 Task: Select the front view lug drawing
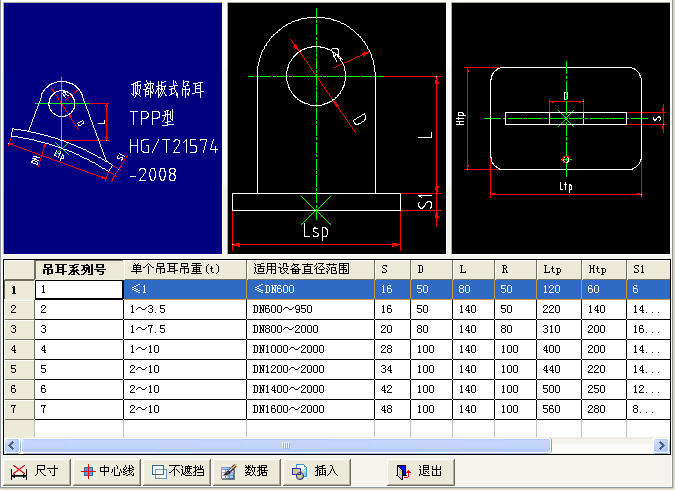336,128
